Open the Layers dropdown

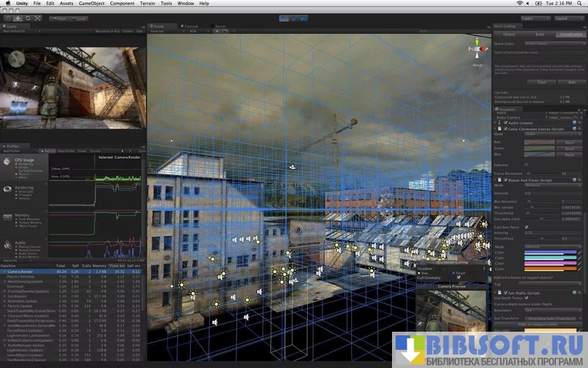(536, 18)
